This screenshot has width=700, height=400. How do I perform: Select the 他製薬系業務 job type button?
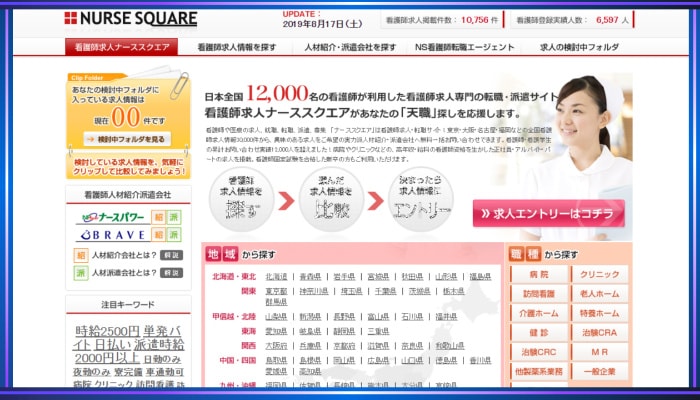click(539, 371)
